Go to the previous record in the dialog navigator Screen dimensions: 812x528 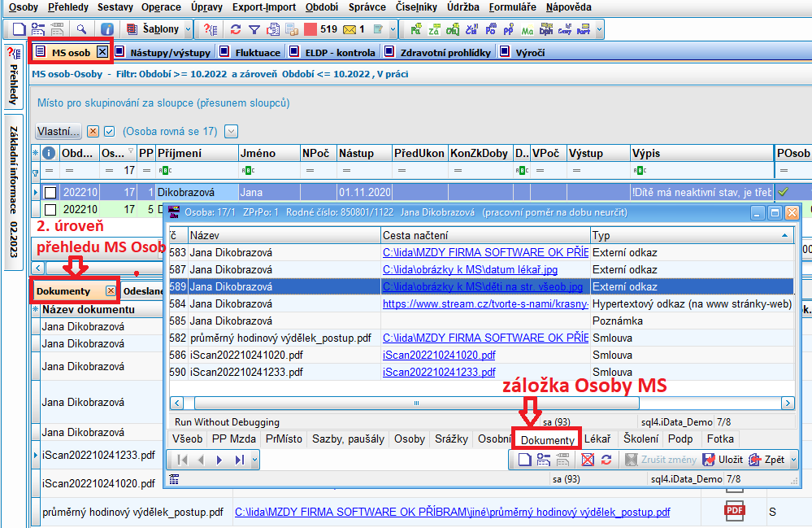coord(201,460)
